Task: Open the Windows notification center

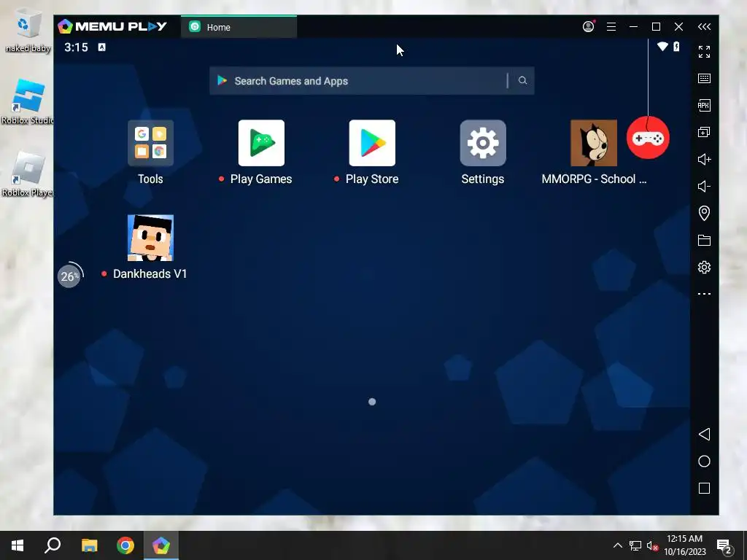Action: (725, 546)
